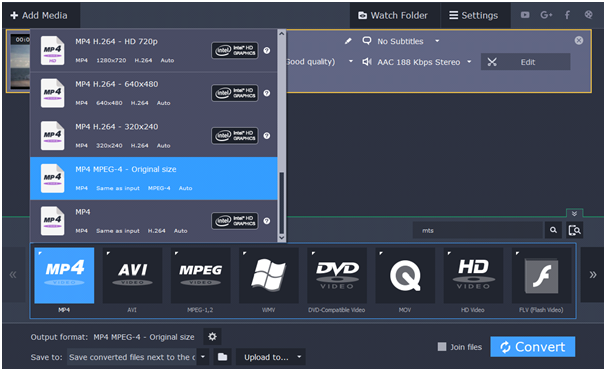Click the question mark on 640x480 row
Image resolution: width=606 pixels, height=371 pixels.
[x=267, y=93]
